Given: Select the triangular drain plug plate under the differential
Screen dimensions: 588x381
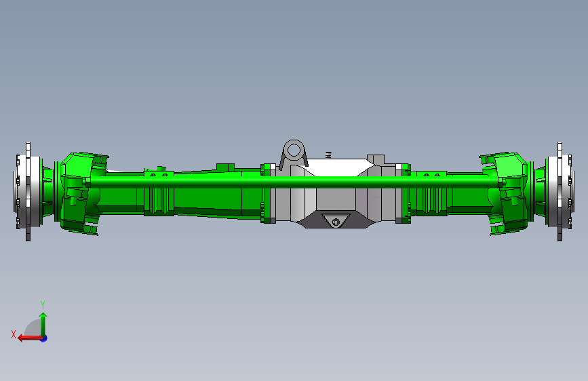Looking at the screenshot, I should 336,220.
